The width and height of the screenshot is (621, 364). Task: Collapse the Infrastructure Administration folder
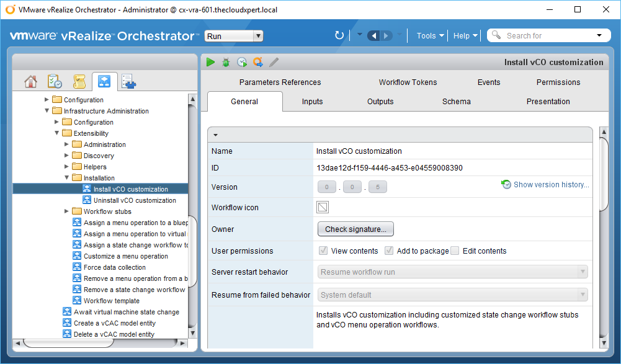tap(47, 111)
